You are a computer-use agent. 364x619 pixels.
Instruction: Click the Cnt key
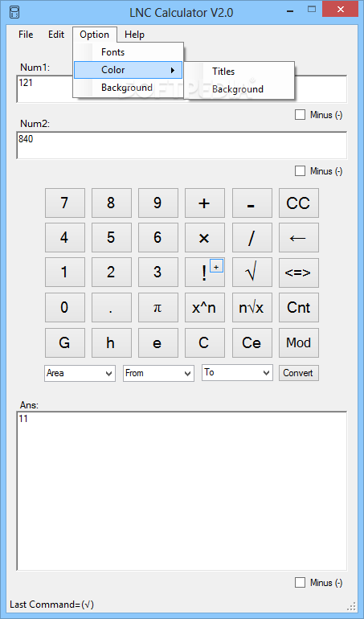(x=298, y=308)
